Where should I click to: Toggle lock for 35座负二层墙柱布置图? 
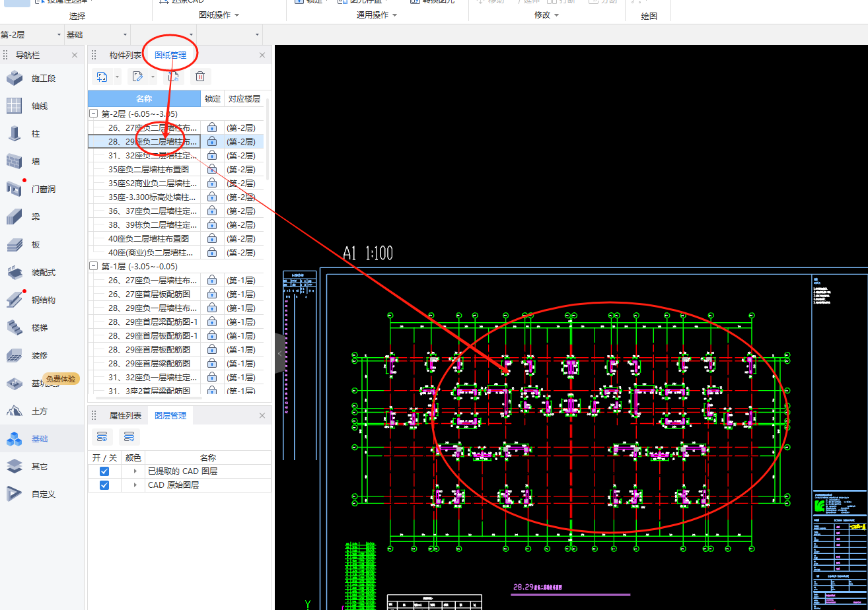(x=212, y=169)
